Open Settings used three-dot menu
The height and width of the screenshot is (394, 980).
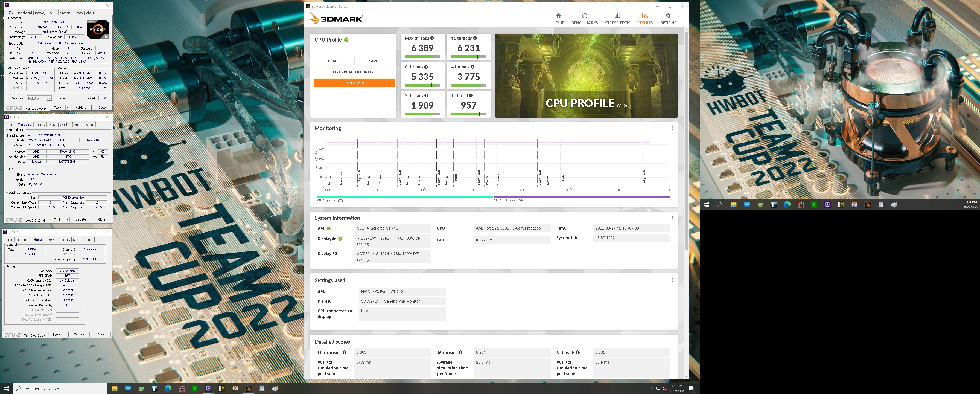(672, 280)
